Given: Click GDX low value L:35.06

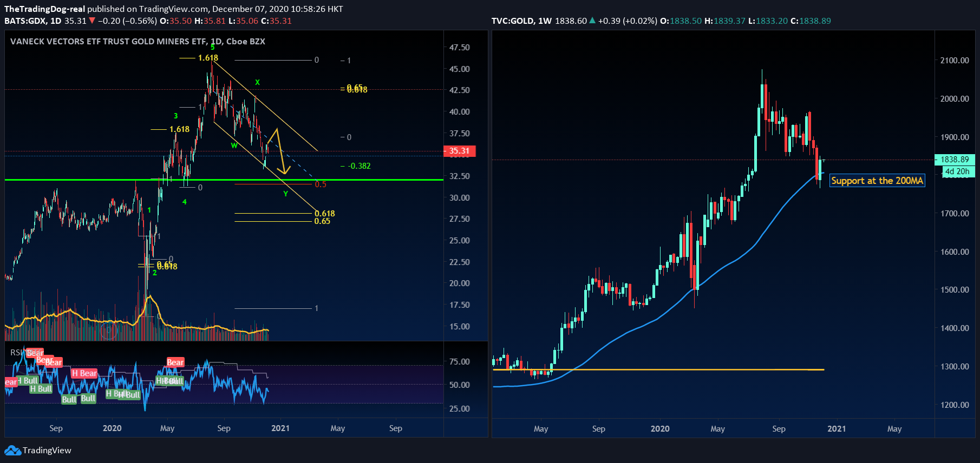Looking at the screenshot, I should (x=244, y=21).
